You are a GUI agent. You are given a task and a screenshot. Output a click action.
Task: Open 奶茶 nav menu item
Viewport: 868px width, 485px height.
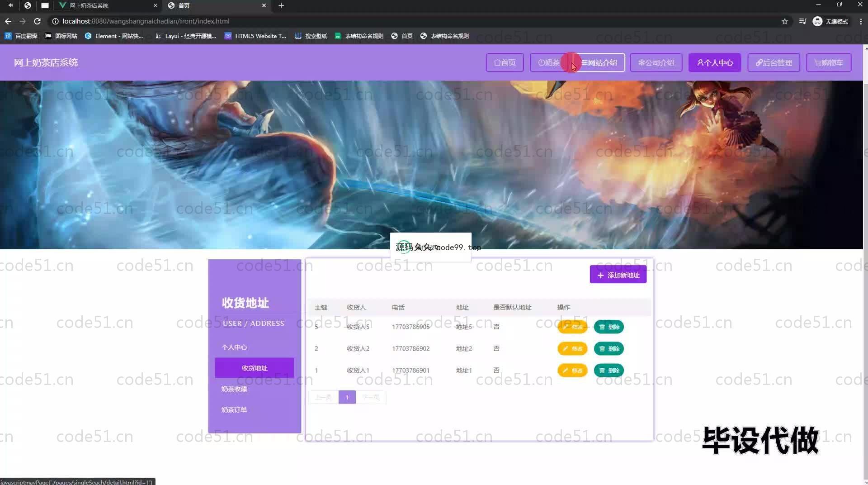tap(549, 62)
